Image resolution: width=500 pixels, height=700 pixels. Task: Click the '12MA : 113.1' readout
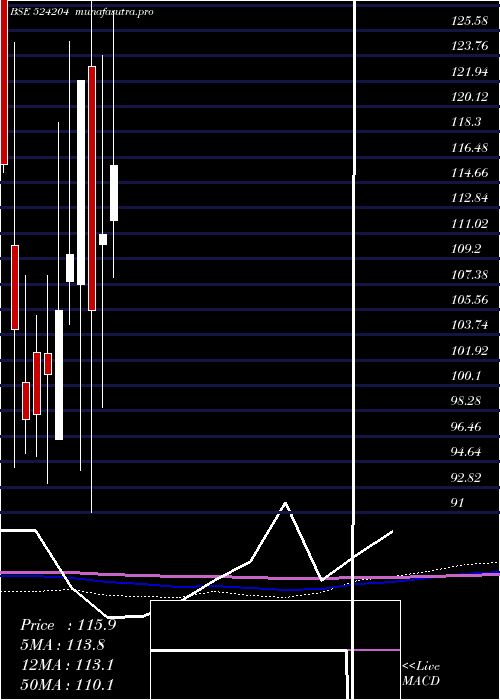(67, 665)
